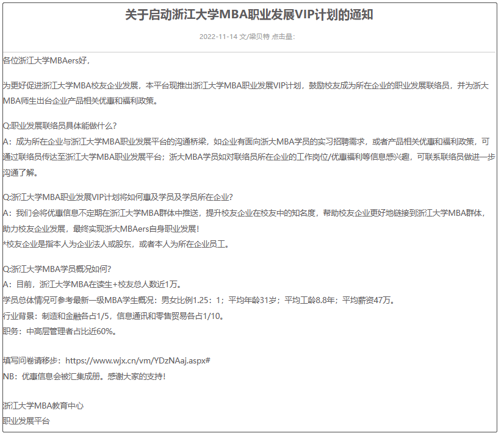The width and height of the screenshot is (504, 433).
Task: Click the signature 职业发展平台
Action: (26, 421)
